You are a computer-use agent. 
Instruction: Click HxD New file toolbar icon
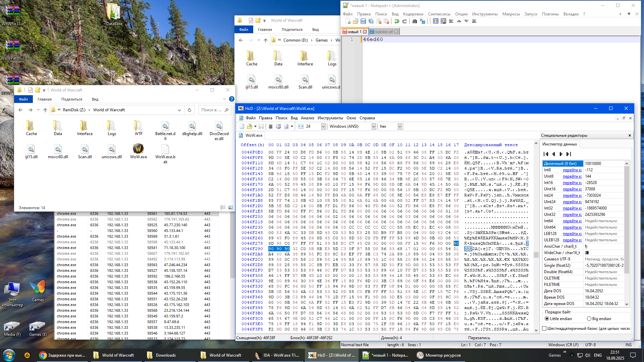coord(242,126)
